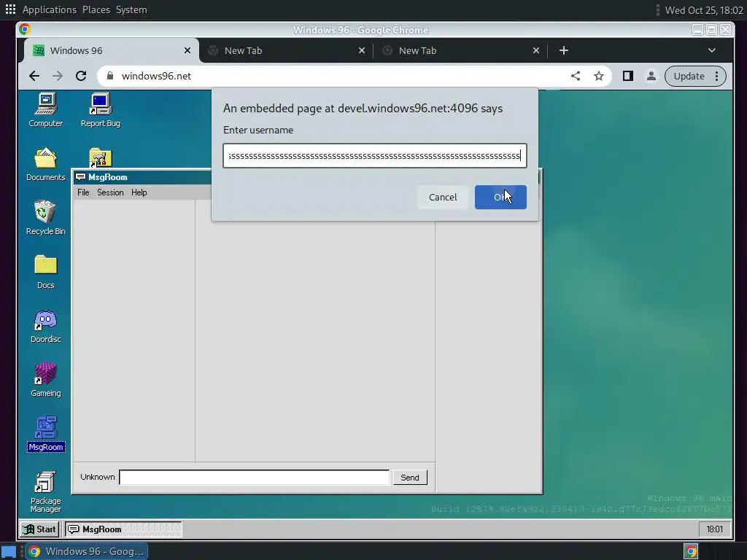Click the Windows 96 Start button
The height and width of the screenshot is (560, 747).
click(40, 529)
